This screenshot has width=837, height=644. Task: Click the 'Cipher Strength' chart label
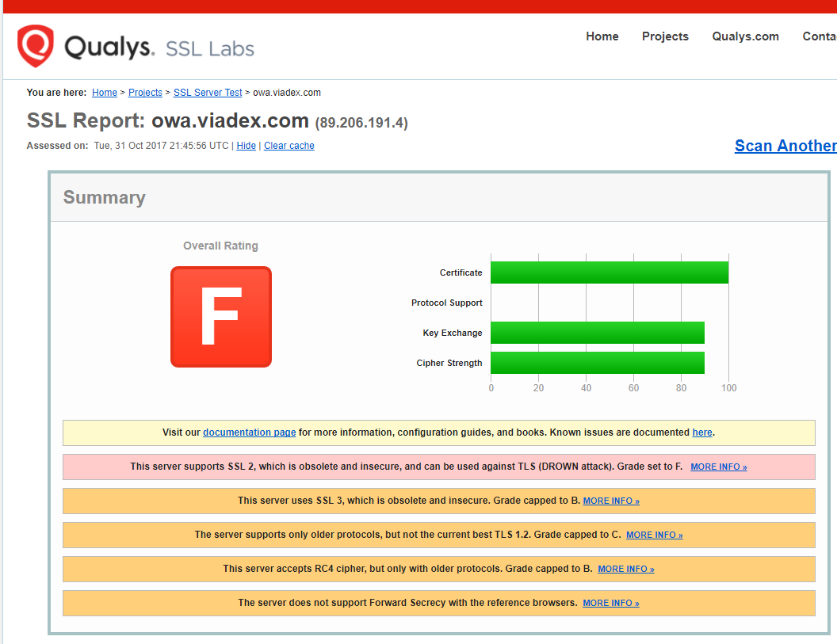[x=449, y=363]
